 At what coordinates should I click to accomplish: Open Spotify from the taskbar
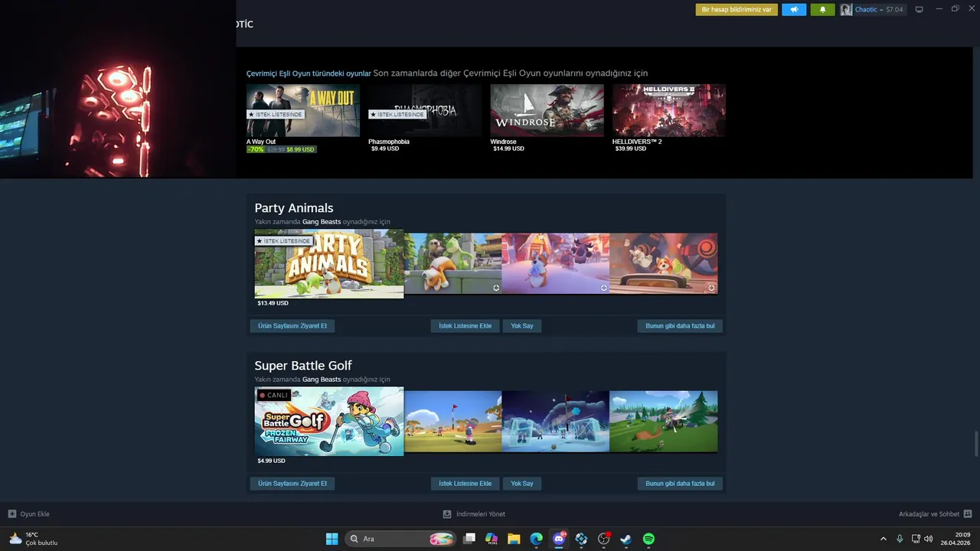(648, 539)
